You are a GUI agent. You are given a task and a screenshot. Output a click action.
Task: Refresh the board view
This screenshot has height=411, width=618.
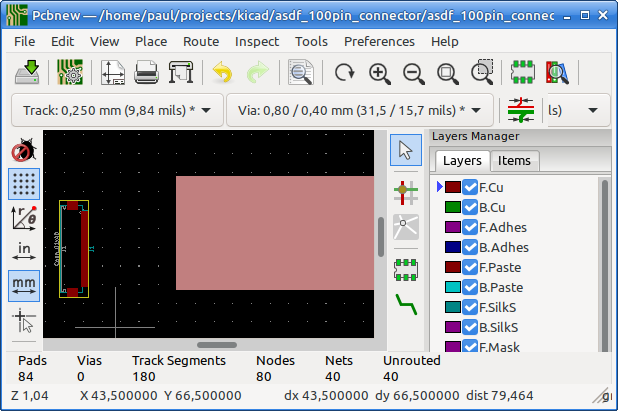point(344,73)
